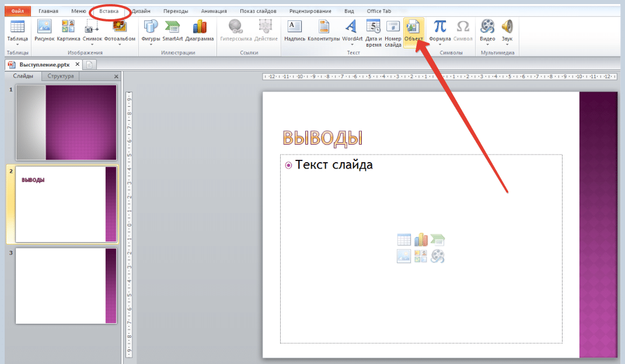Select slide 3 thumbnail
The image size is (625, 364).
(66, 286)
